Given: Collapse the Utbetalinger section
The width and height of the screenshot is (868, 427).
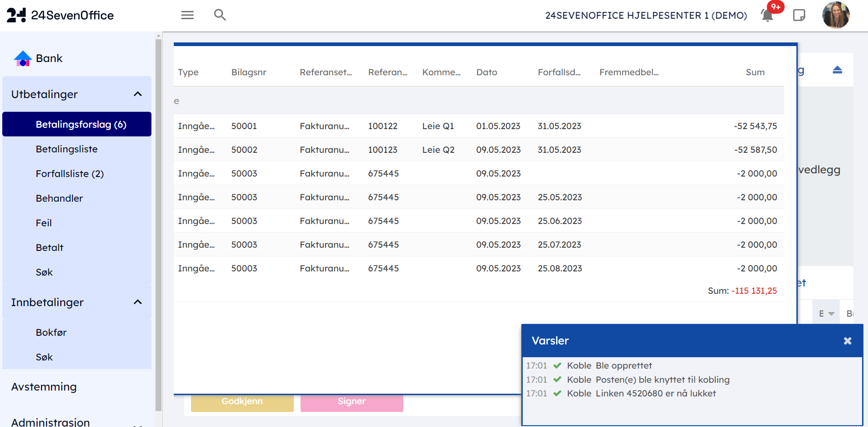Looking at the screenshot, I should pos(138,94).
